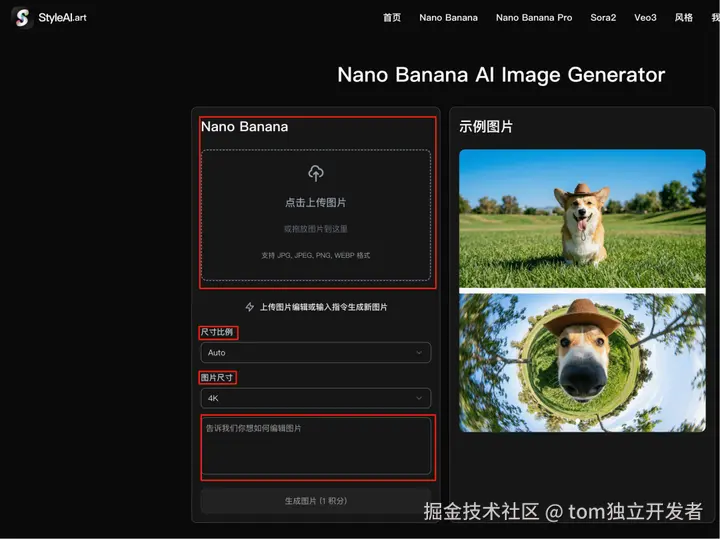Expand the 图片尺寸 4K dropdown
The height and width of the screenshot is (539, 720).
click(x=315, y=398)
